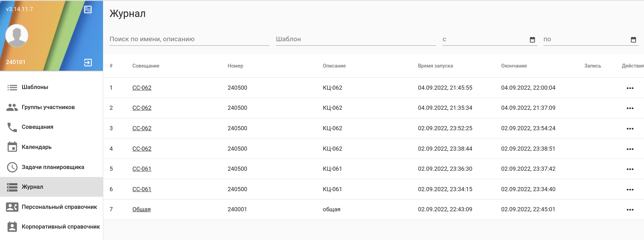This screenshot has height=240, width=644.
Task: Open the Шаблон filter field
Action: point(355,39)
